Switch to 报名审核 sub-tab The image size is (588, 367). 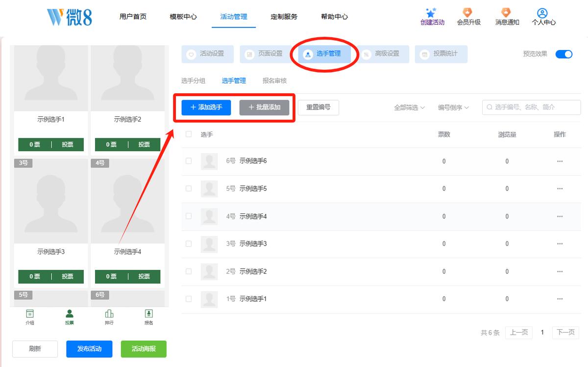click(274, 81)
